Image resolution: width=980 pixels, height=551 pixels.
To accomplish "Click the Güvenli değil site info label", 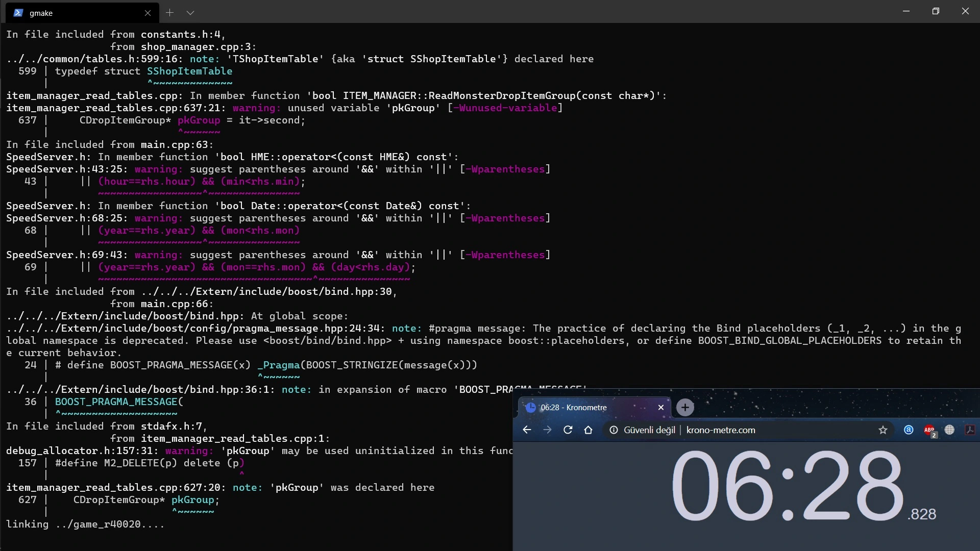I will click(x=643, y=430).
